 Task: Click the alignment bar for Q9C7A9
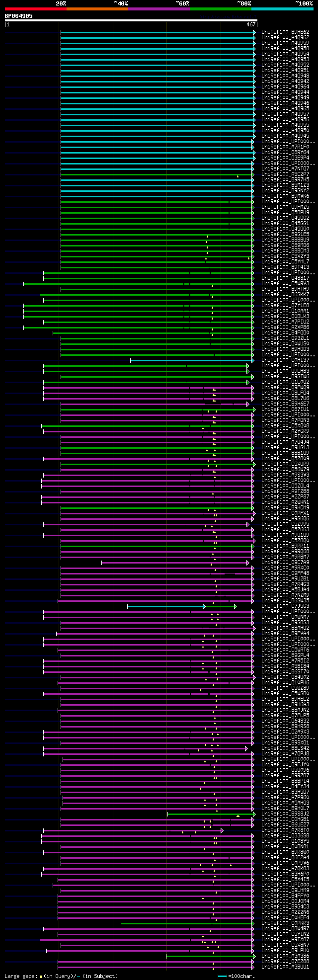pyautogui.click(x=174, y=563)
